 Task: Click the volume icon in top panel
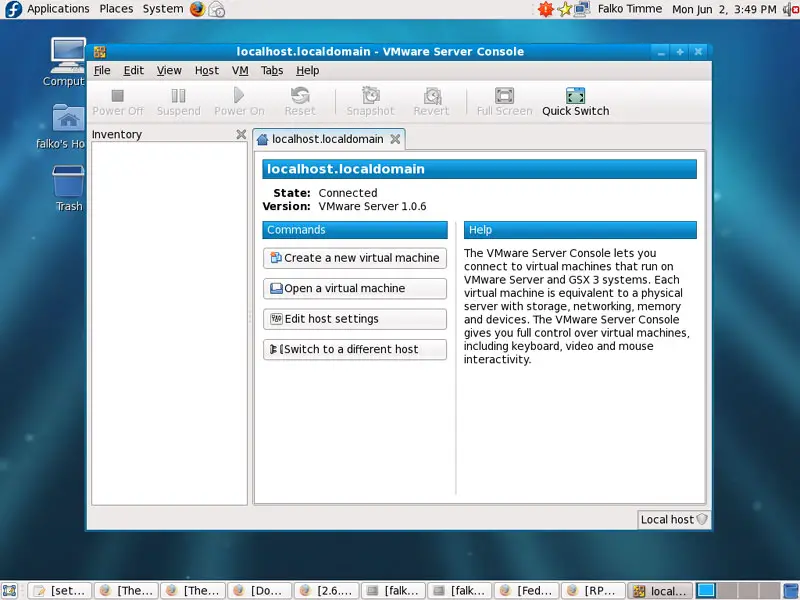click(791, 9)
